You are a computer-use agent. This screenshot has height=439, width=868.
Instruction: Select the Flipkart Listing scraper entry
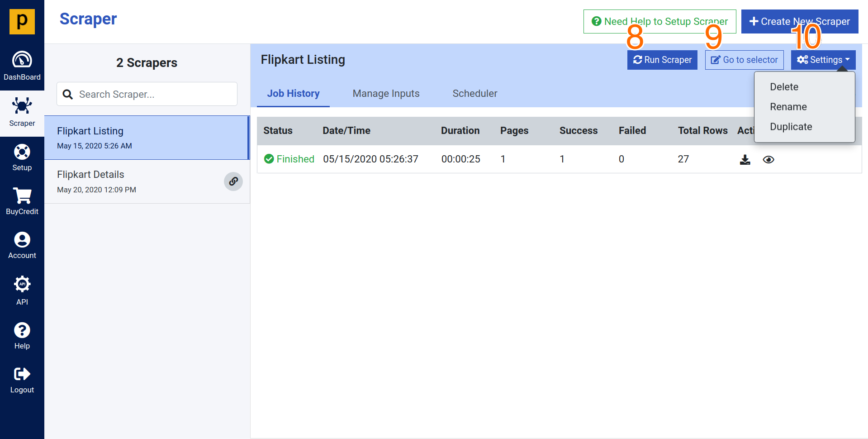point(147,138)
